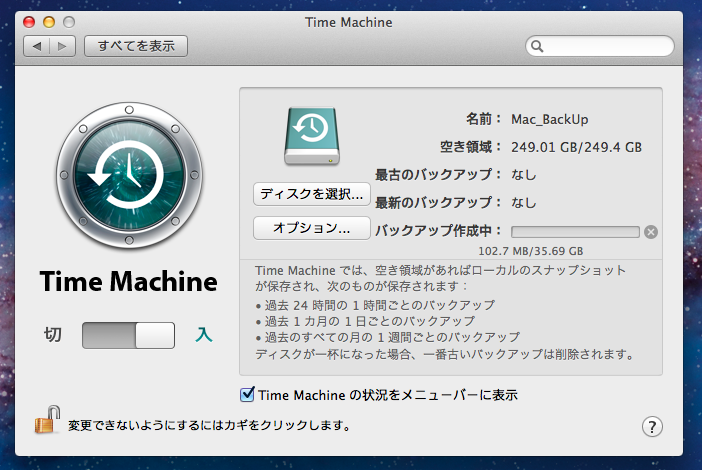Click the 空き領域 label
Viewport: 702px width, 470px height.
[x=471, y=147]
